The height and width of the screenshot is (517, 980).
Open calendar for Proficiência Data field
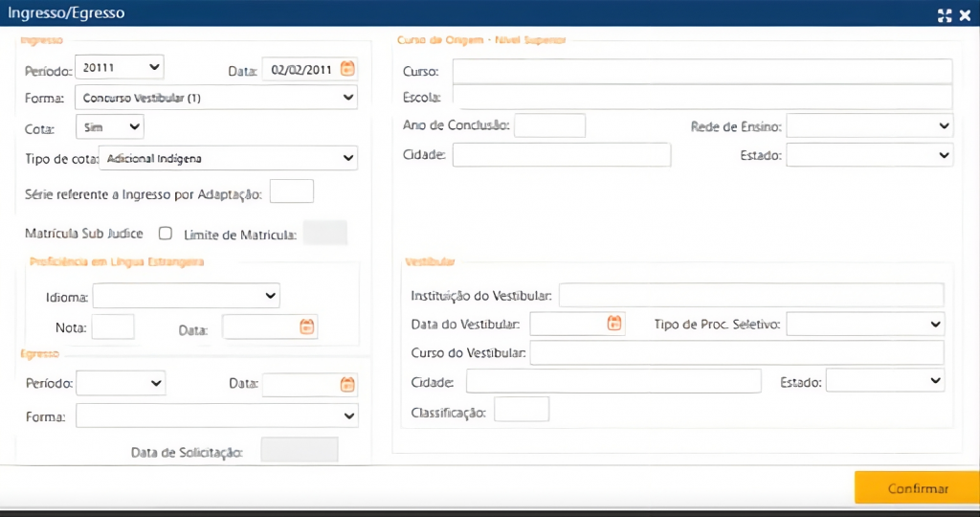click(307, 327)
